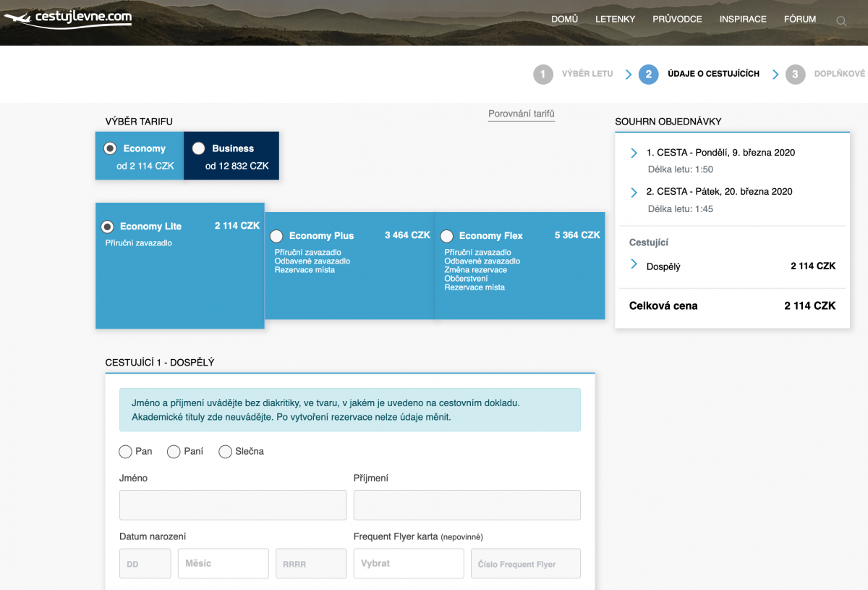Choose the Economy Plus fare option
Image resolution: width=868 pixels, height=590 pixels.
pyautogui.click(x=276, y=236)
